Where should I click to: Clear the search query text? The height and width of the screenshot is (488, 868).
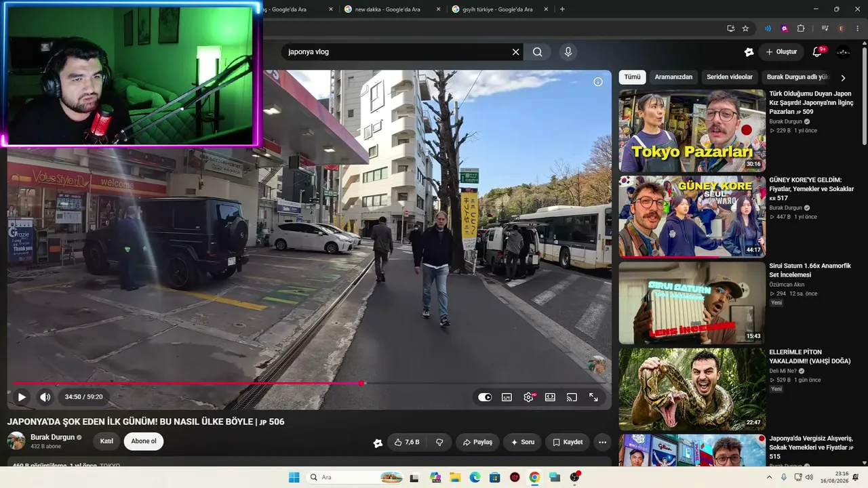tap(515, 52)
